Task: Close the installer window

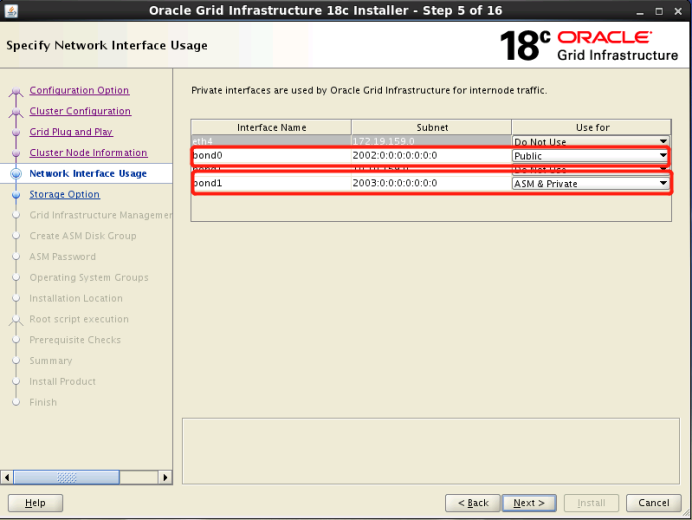Action: pos(678,11)
